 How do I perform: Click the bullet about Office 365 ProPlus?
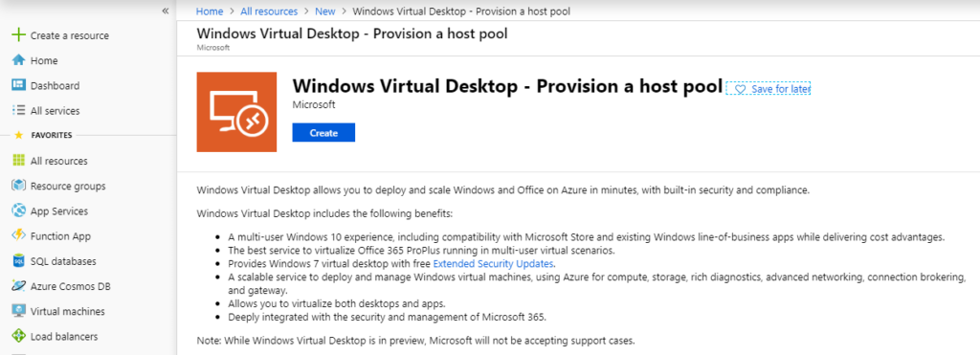421,250
